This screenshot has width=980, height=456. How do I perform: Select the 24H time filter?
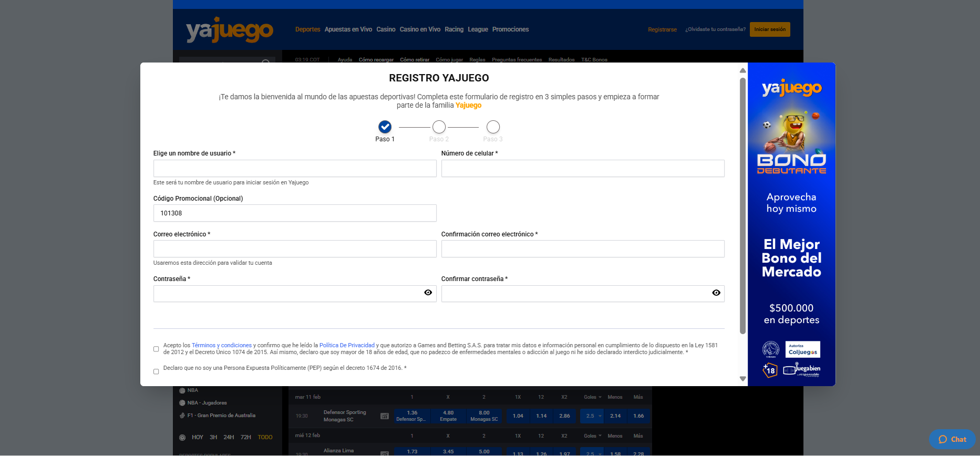229,437
